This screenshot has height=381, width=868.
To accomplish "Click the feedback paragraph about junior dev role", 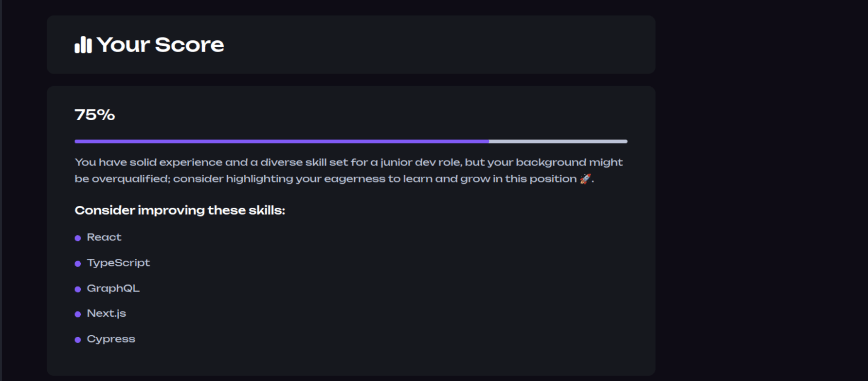I will point(349,170).
